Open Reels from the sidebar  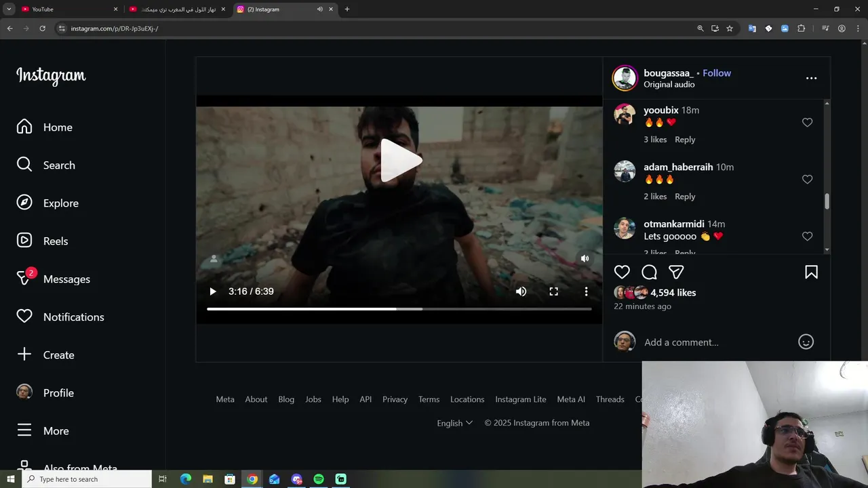pyautogui.click(x=42, y=241)
